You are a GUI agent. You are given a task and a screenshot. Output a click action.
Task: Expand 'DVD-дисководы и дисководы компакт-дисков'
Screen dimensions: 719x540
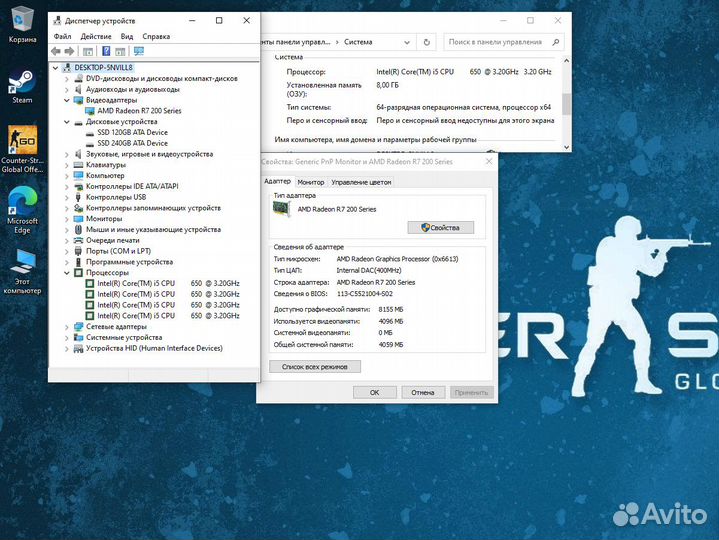click(67, 79)
